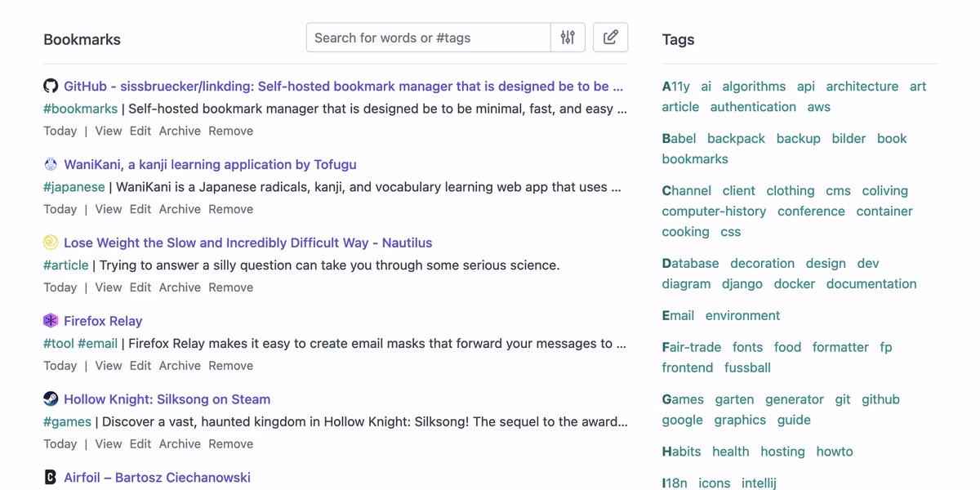Edit the Lose Weight Nautilus bookmark
The image size is (980, 490).
[140, 287]
